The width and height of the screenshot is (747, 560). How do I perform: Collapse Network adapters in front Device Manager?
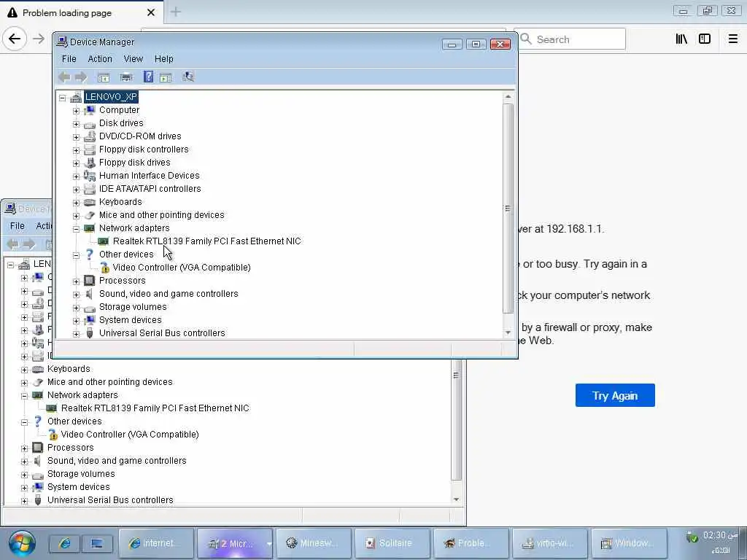[76, 228]
